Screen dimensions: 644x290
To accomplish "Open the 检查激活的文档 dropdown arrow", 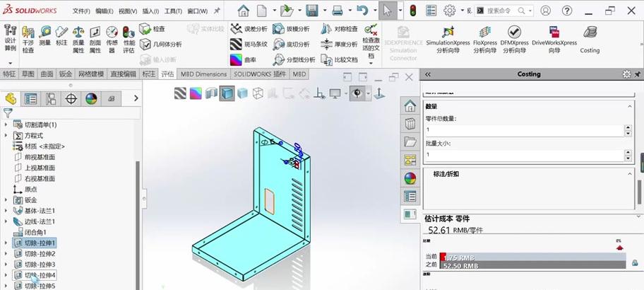I will click(x=371, y=63).
